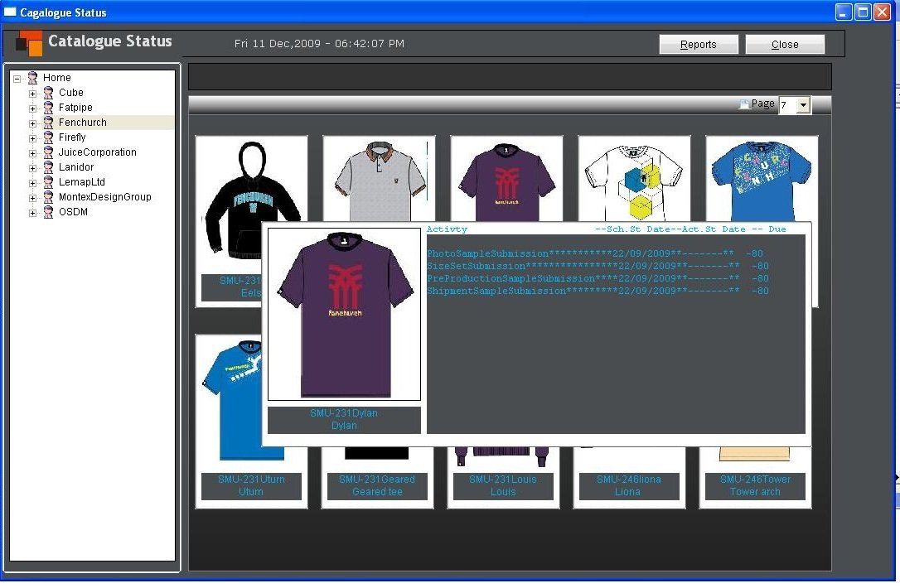Select MontexDesignGroup in the tree

104,197
